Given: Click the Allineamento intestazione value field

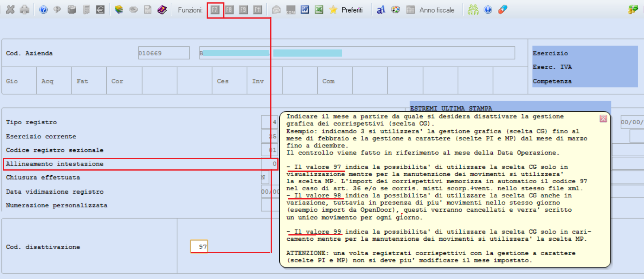Looking at the screenshot, I should pyautogui.click(x=269, y=164).
